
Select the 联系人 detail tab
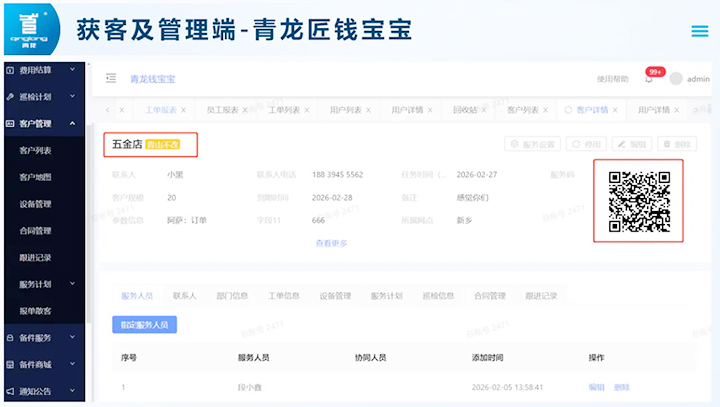185,296
